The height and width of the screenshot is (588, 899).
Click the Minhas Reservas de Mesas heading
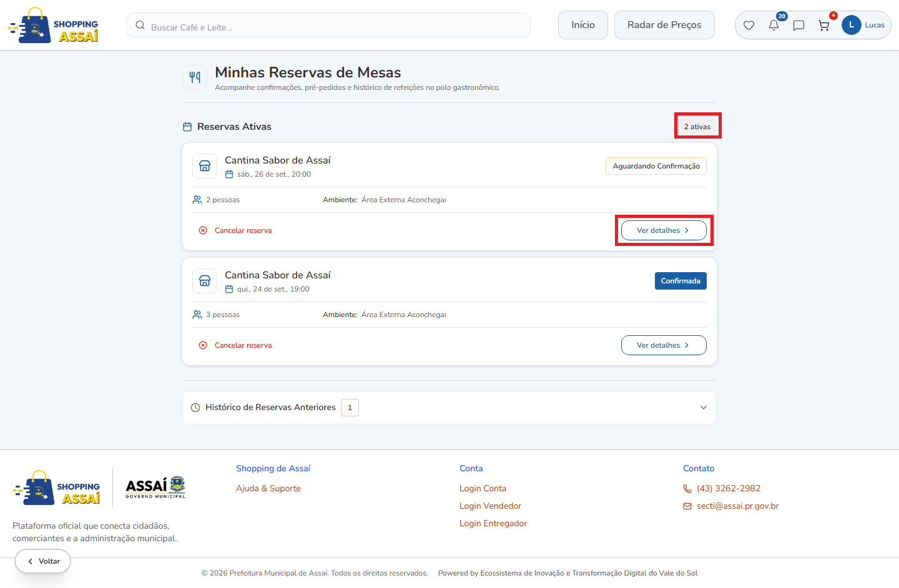(x=308, y=72)
